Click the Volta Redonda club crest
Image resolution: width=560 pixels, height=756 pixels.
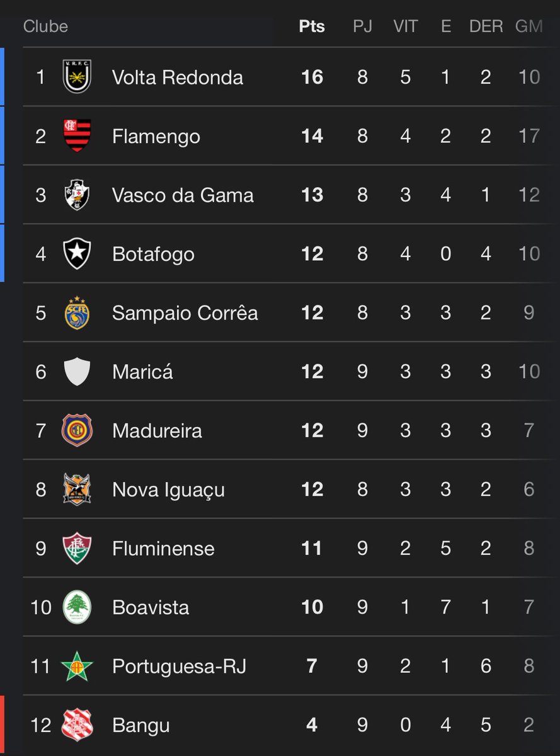(x=77, y=77)
